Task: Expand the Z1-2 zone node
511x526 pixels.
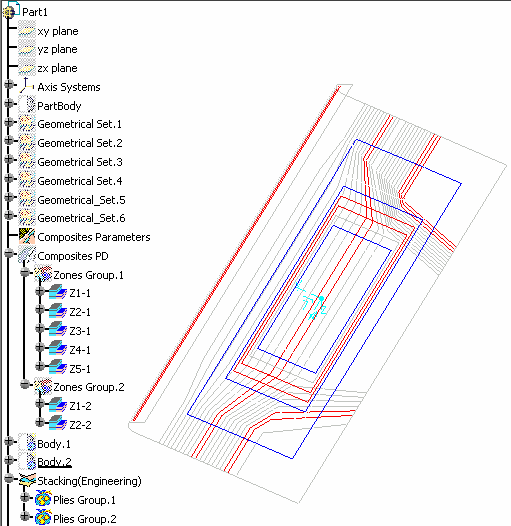Action: [40, 404]
